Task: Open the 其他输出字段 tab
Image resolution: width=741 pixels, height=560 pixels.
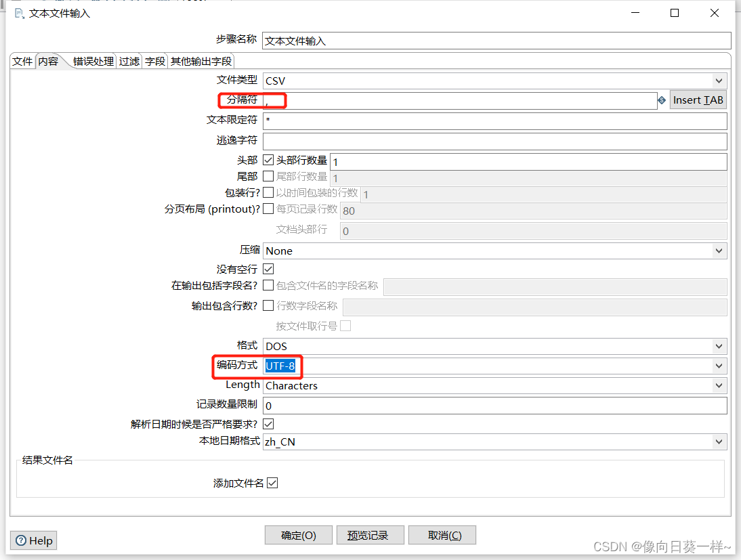Action: pyautogui.click(x=201, y=62)
